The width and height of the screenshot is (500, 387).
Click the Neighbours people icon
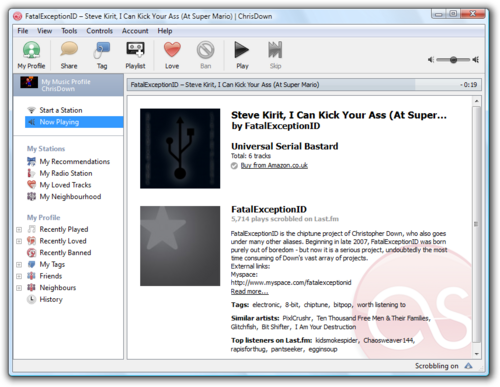coord(31,288)
